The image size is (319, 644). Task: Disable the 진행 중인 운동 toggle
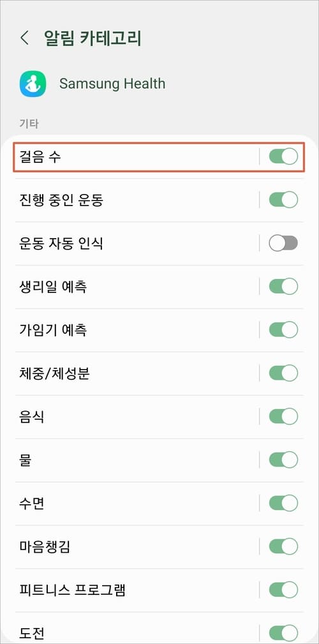click(283, 200)
